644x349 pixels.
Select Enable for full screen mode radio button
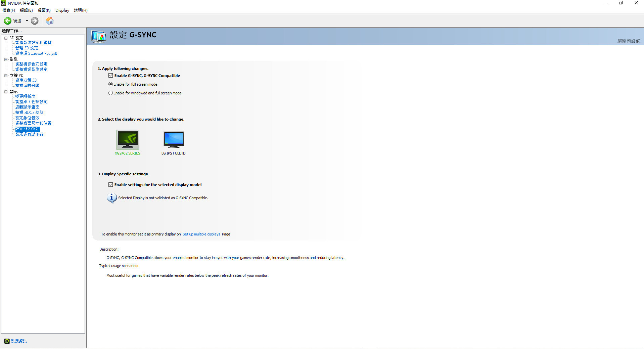110,84
